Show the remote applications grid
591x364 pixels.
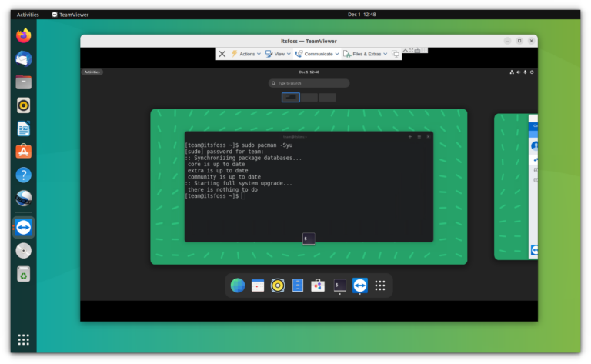379,286
